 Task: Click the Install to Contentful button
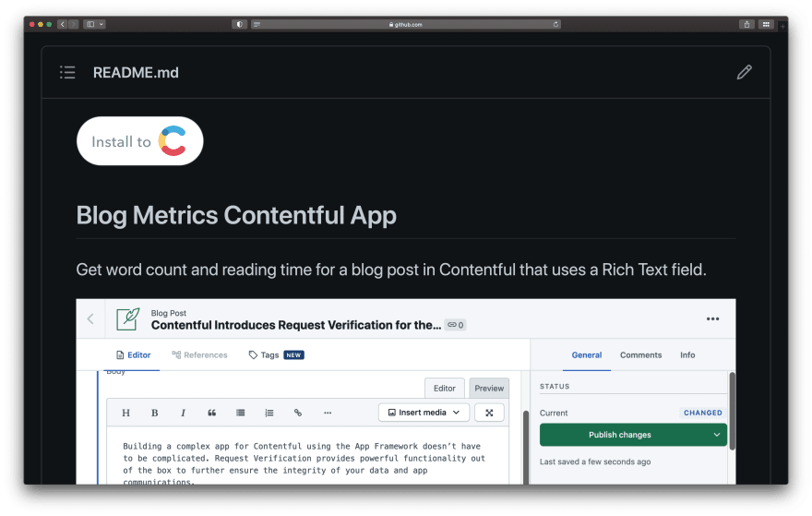point(140,141)
